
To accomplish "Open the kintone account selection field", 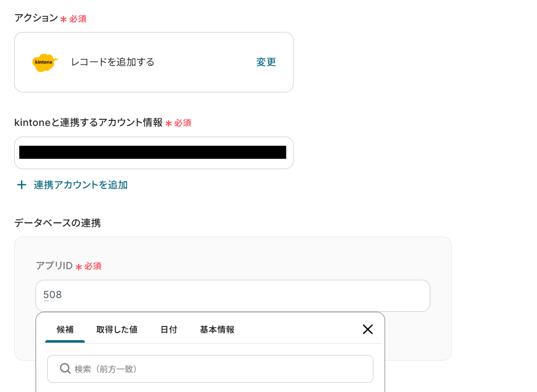I will coord(153,153).
